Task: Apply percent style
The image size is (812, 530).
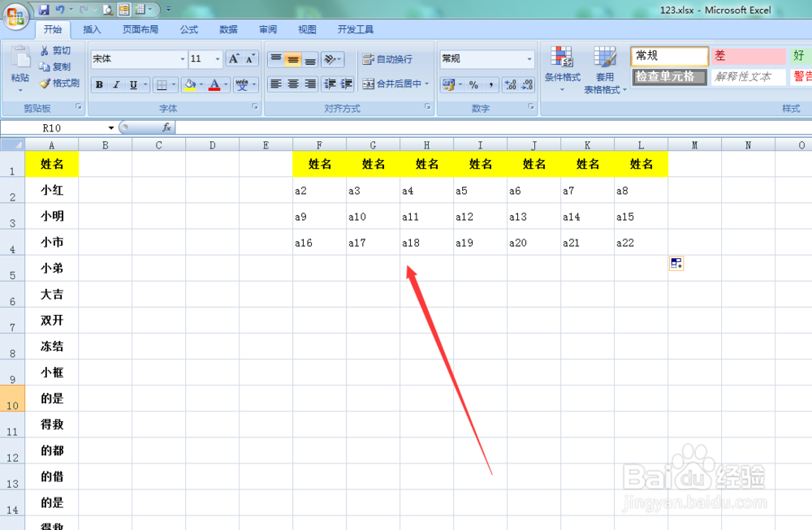Action: click(x=474, y=84)
